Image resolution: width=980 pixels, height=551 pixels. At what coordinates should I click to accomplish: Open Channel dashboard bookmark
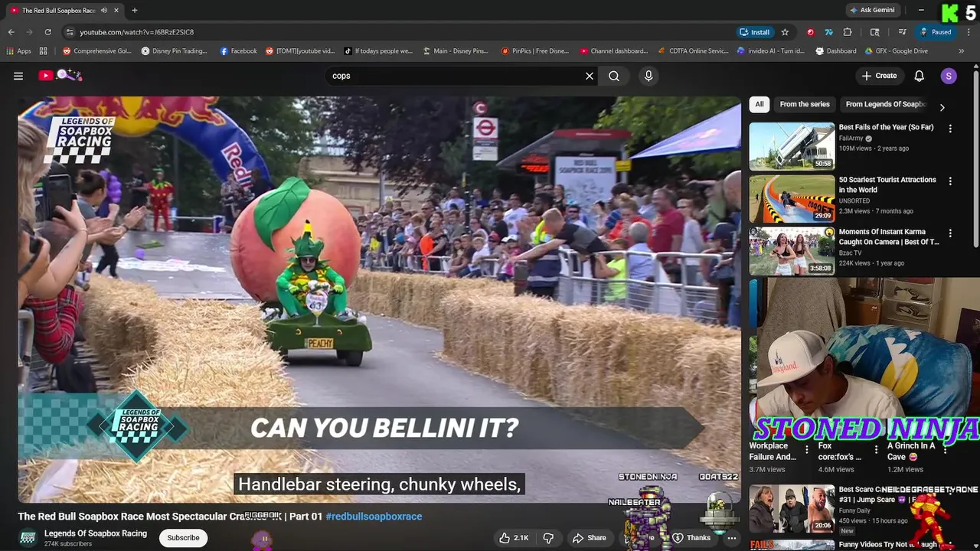coord(614,51)
